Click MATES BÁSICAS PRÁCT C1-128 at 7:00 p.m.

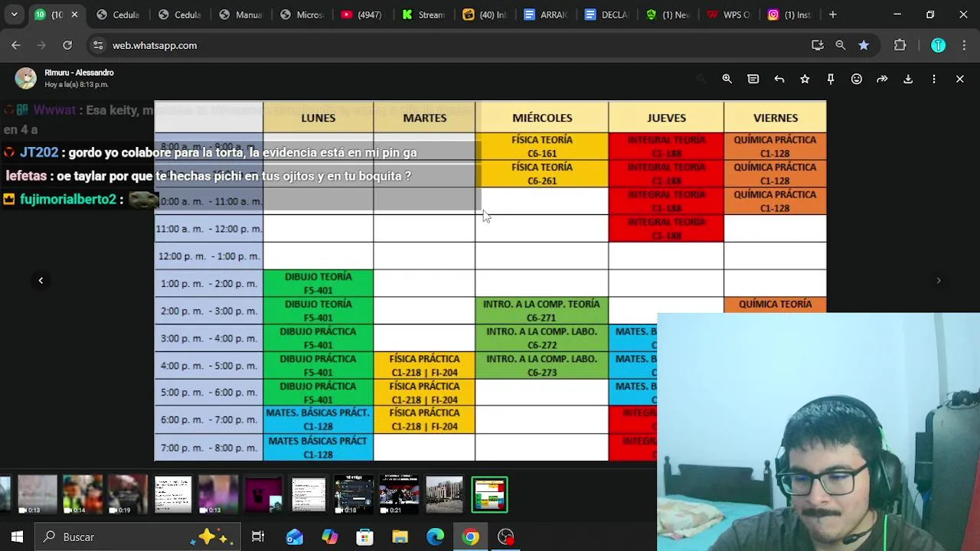(318, 448)
